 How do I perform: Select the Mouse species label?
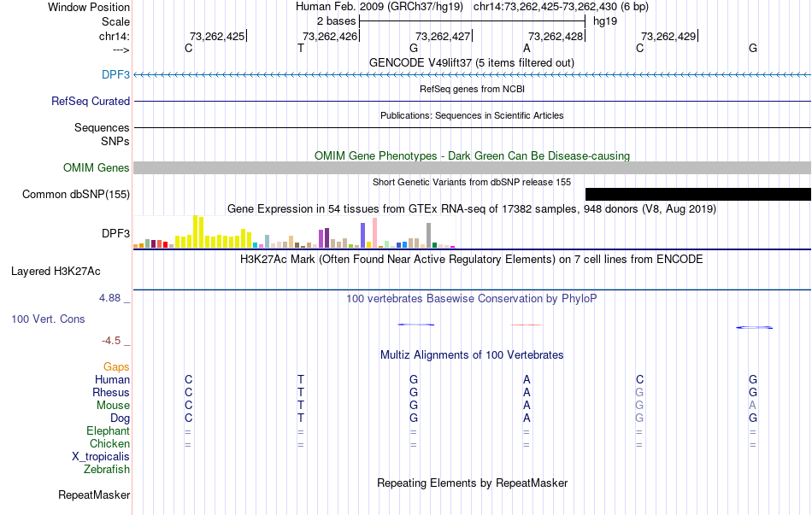[x=113, y=406]
